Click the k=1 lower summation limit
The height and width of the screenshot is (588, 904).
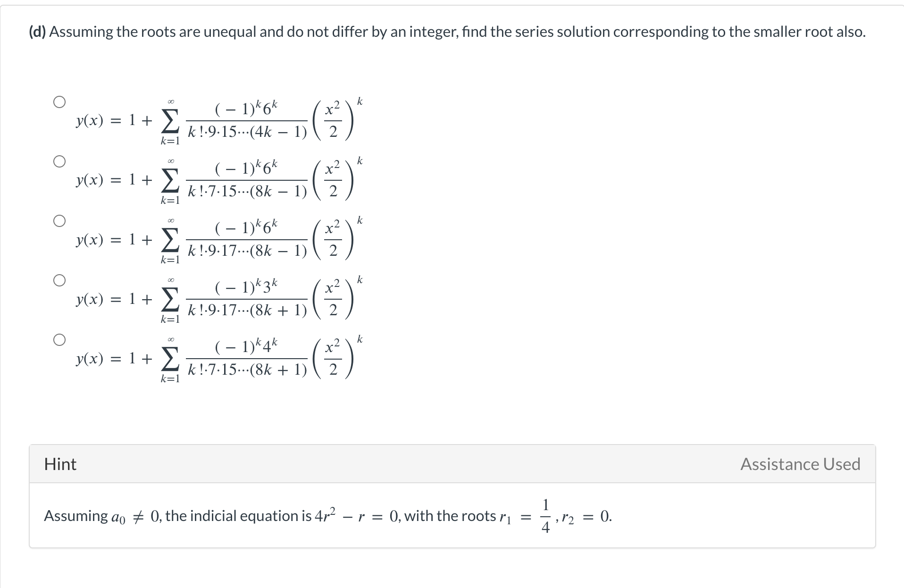click(x=170, y=141)
